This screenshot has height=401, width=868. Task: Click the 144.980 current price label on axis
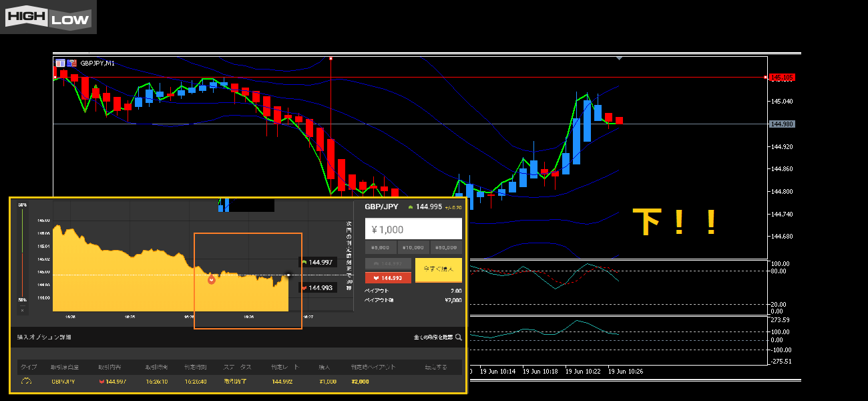click(x=782, y=124)
